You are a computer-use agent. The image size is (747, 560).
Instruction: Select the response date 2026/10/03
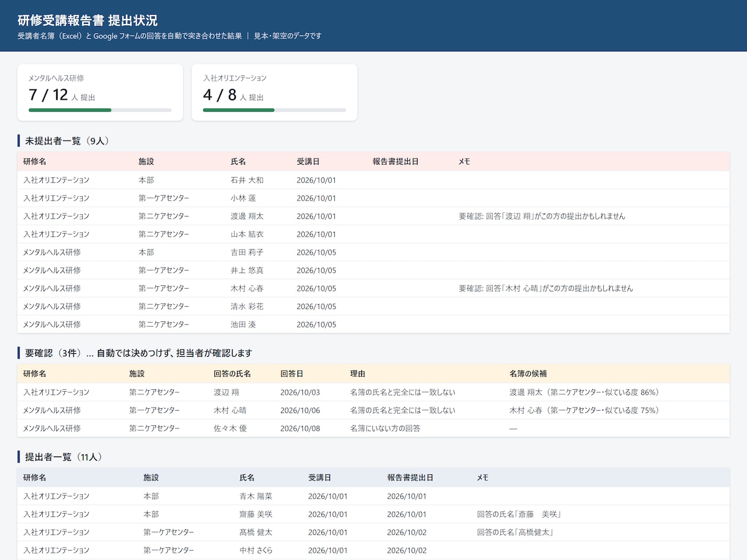click(300, 392)
